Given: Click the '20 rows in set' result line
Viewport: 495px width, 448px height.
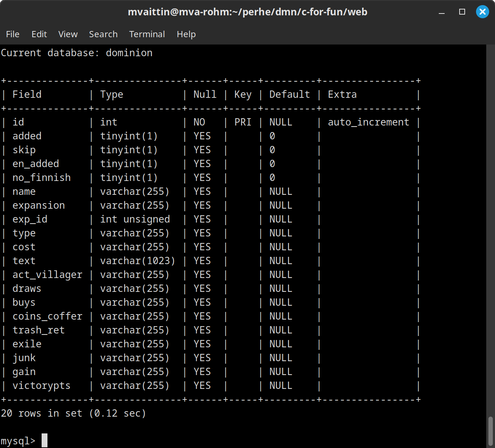Looking at the screenshot, I should [x=73, y=413].
